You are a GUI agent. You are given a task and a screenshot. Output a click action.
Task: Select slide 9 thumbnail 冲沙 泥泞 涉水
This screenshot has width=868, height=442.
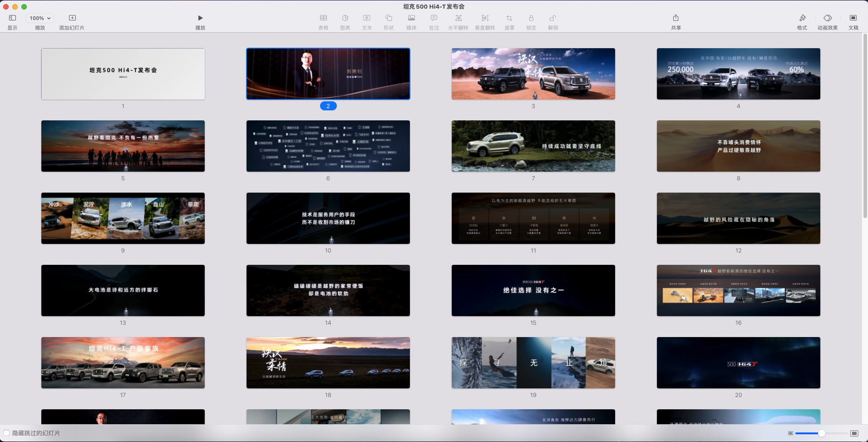click(x=123, y=219)
